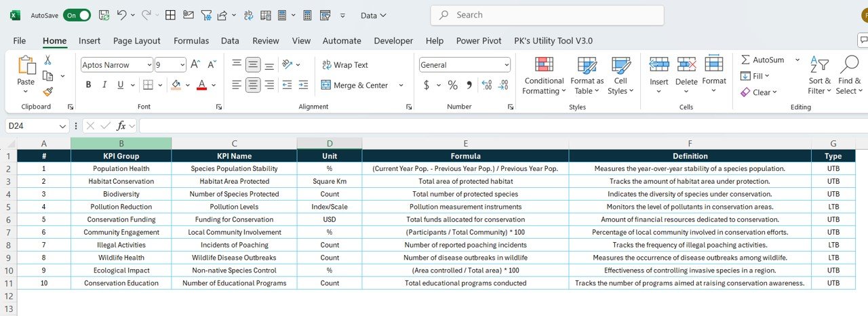The image size is (868, 316).
Task: Click the Share icon in quick access toolbar
Action: click(x=222, y=15)
